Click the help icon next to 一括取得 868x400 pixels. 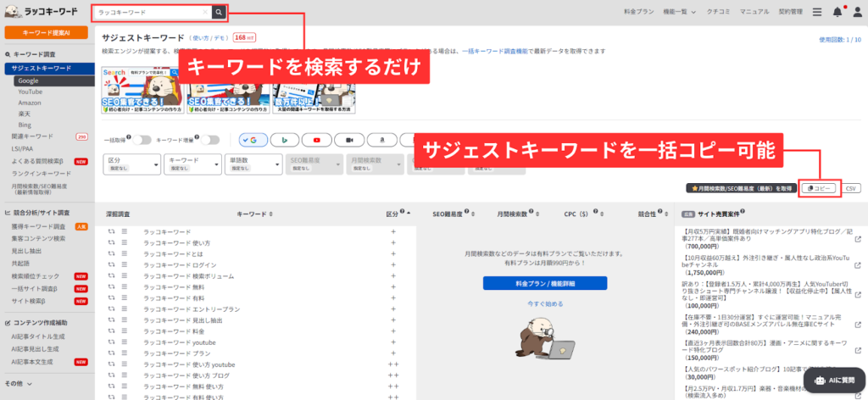(129, 138)
